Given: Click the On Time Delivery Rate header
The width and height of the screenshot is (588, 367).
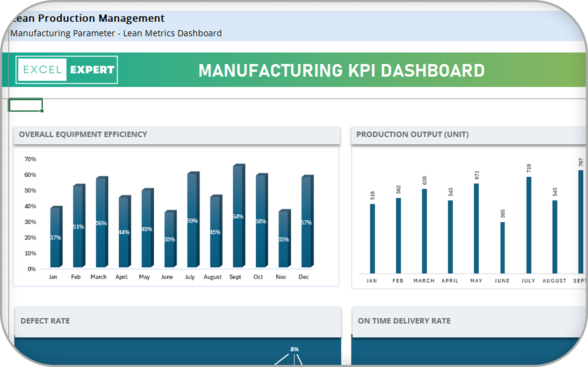Looking at the screenshot, I should (404, 321).
